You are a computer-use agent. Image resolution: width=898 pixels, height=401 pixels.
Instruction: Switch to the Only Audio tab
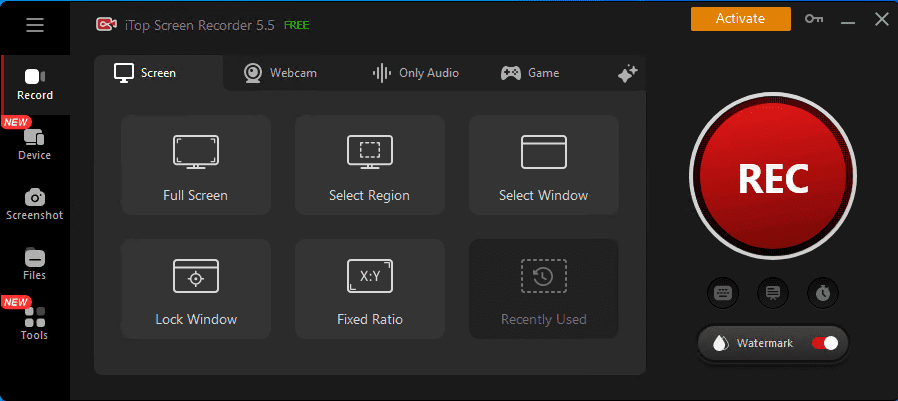tap(416, 73)
